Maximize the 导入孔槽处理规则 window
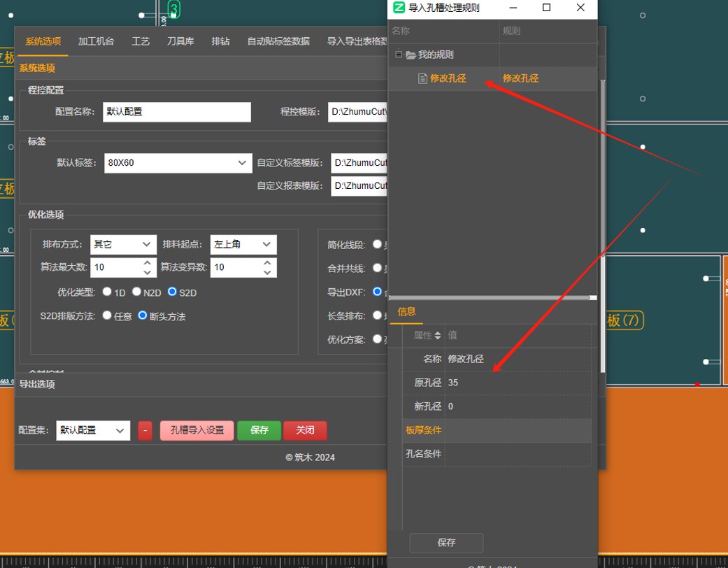728x568 pixels. coord(547,8)
